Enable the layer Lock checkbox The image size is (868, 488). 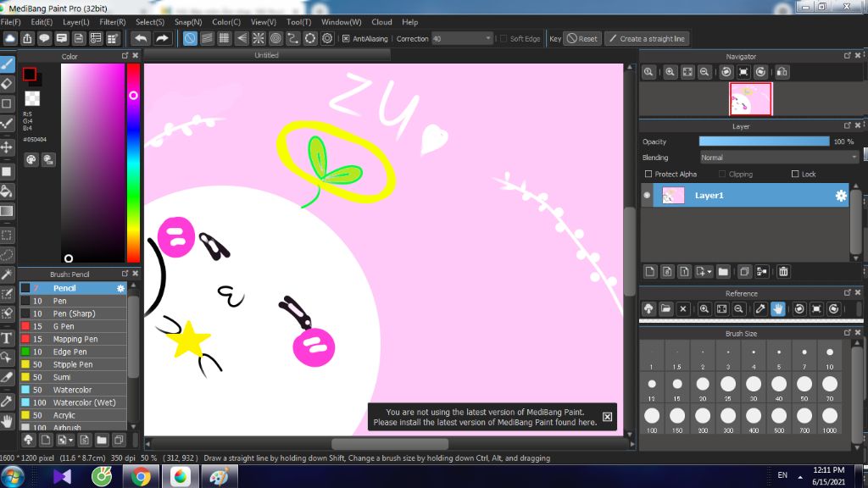[795, 174]
